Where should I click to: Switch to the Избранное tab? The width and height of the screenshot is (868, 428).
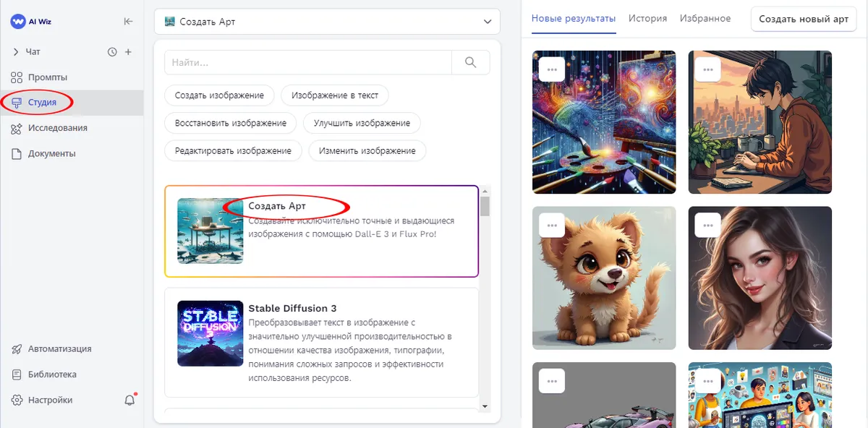point(705,19)
